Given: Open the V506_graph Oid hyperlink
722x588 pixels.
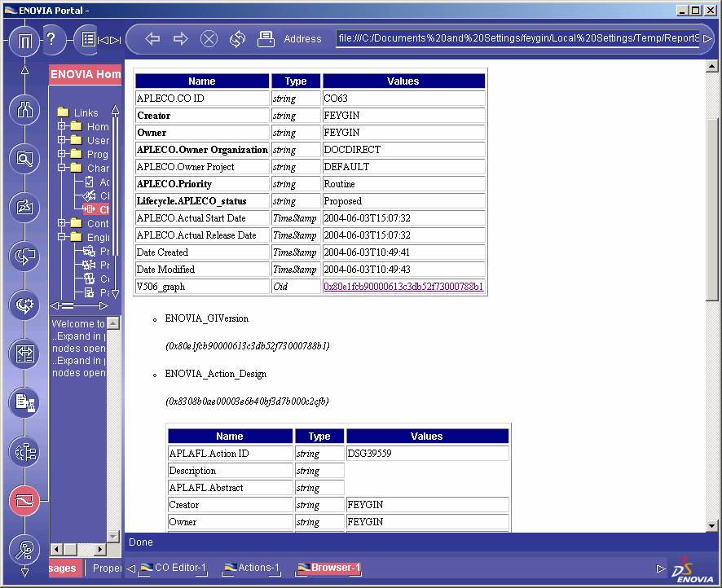Looking at the screenshot, I should 403,287.
